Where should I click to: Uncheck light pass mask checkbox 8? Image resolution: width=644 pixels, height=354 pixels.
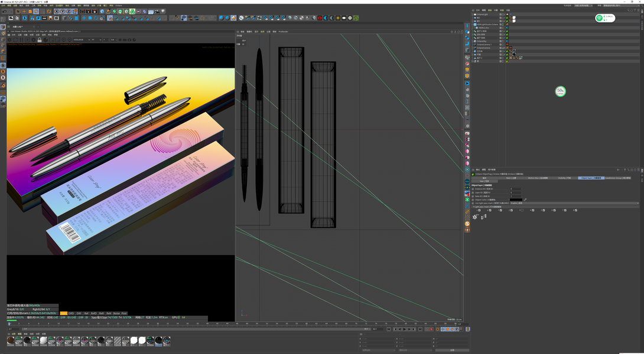[x=576, y=210]
